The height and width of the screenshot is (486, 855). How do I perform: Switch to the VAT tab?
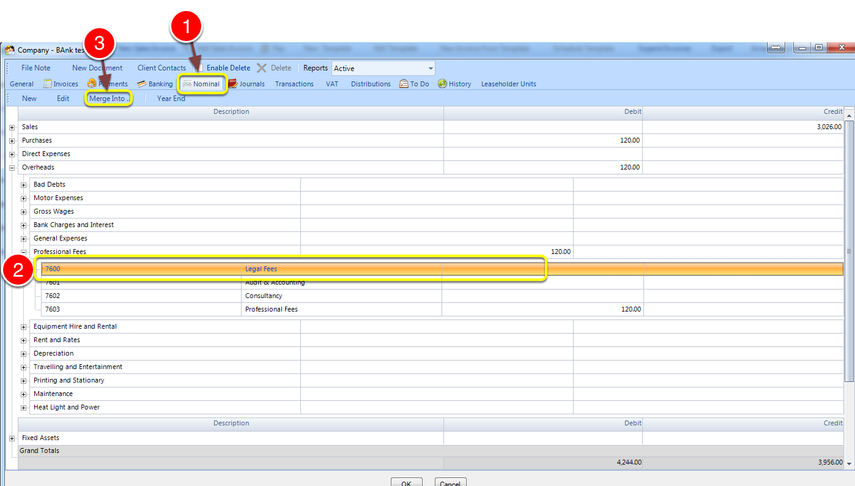332,84
